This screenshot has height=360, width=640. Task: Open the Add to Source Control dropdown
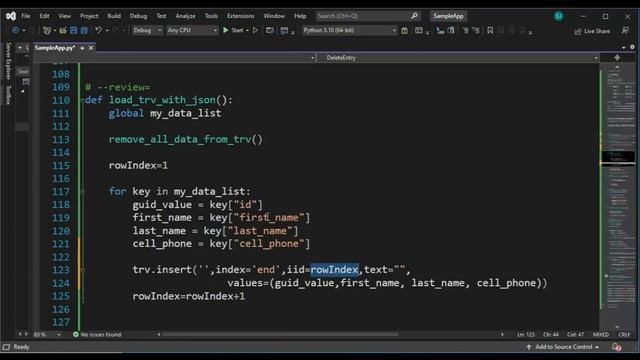pyautogui.click(x=563, y=347)
